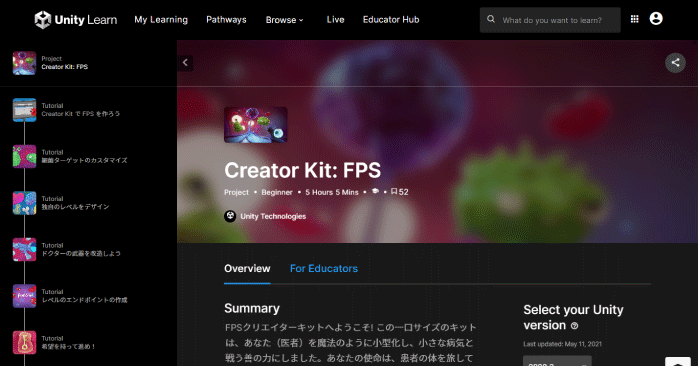Click the '5 Hours 5 Mins' duration text
Image resolution: width=698 pixels, height=366 pixels.
(x=332, y=192)
